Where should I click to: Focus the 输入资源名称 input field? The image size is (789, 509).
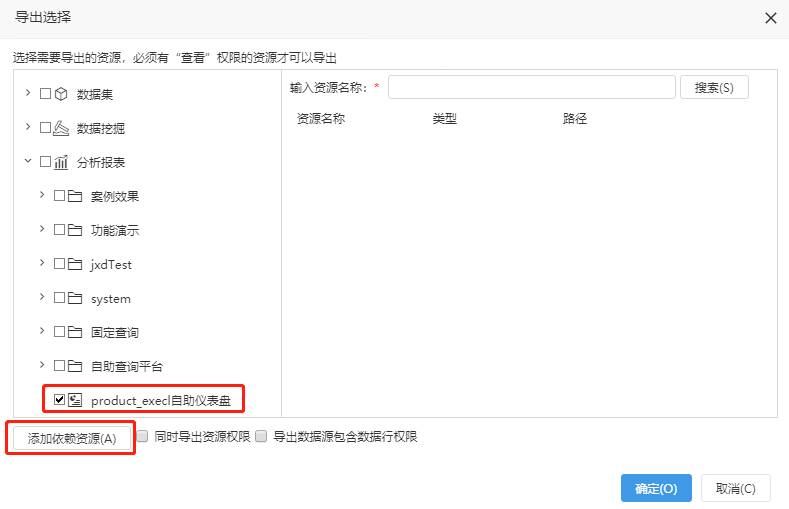click(x=531, y=88)
